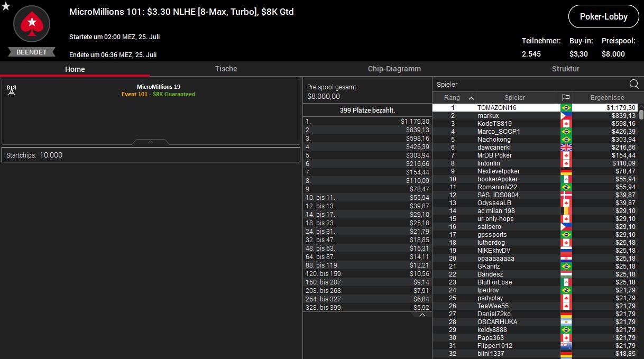Screen dimensions: 644x359
Task: Switch to the Home tab
Action: point(75,69)
